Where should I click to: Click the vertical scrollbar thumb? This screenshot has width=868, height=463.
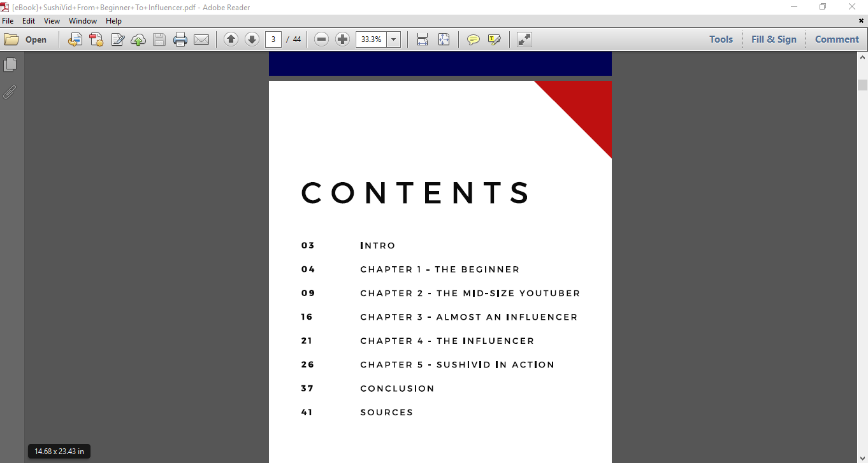(x=862, y=85)
